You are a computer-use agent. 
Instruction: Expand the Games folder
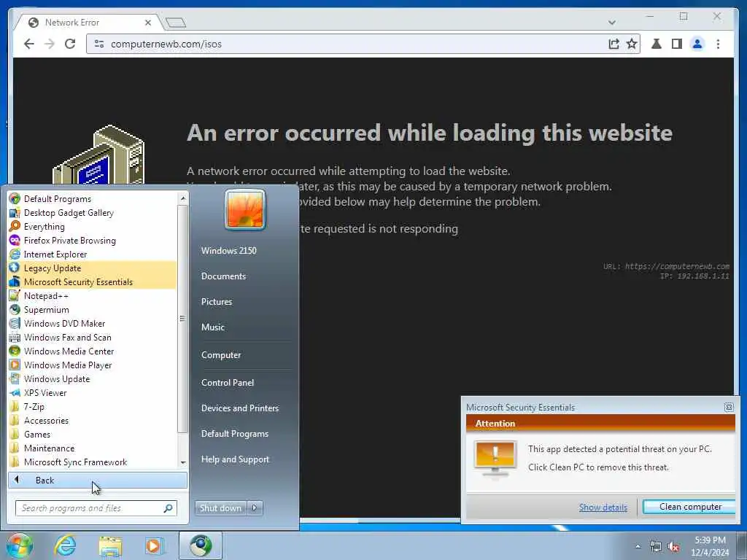(x=92, y=434)
